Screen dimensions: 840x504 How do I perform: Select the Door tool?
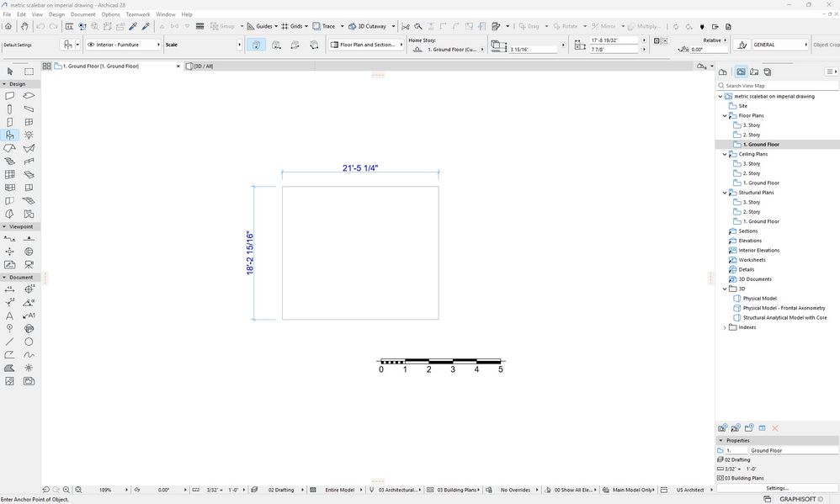tap(9, 122)
